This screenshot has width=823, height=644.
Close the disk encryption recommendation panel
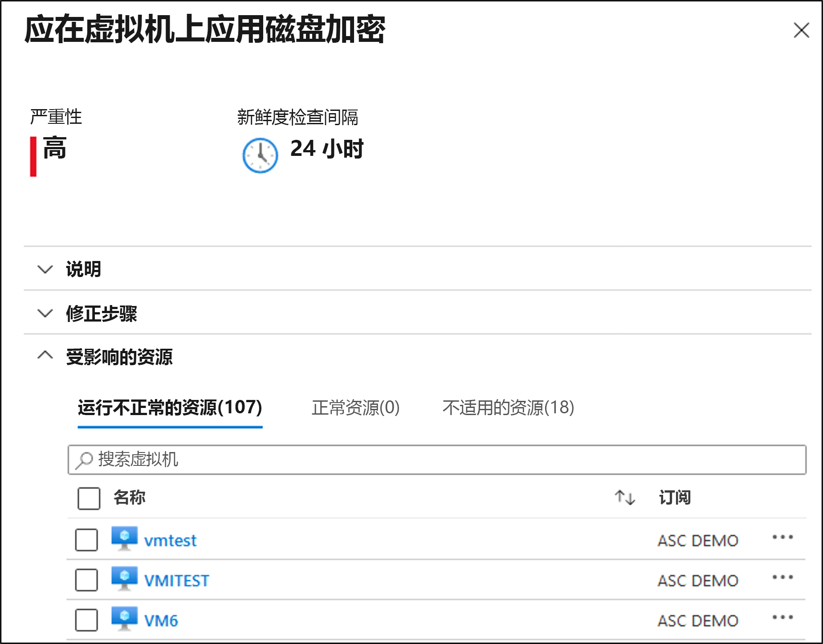[801, 30]
